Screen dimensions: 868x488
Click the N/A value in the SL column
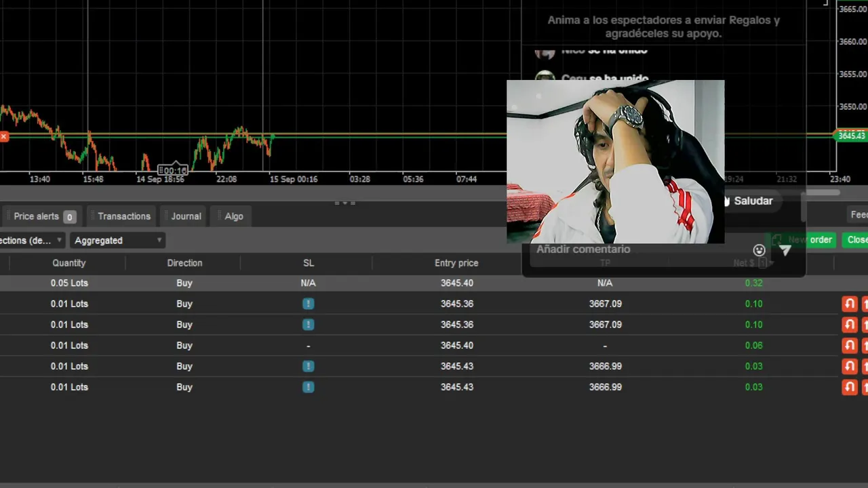(308, 283)
